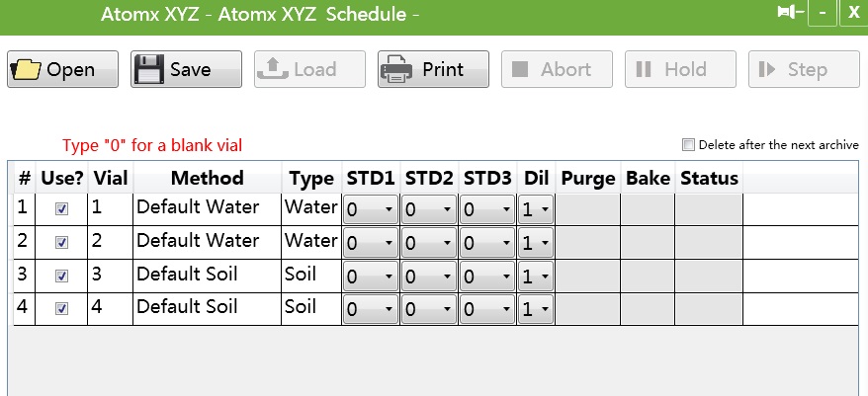The width and height of the screenshot is (868, 396).
Task: Open the Dil dropdown in row 4
Action: [x=536, y=309]
